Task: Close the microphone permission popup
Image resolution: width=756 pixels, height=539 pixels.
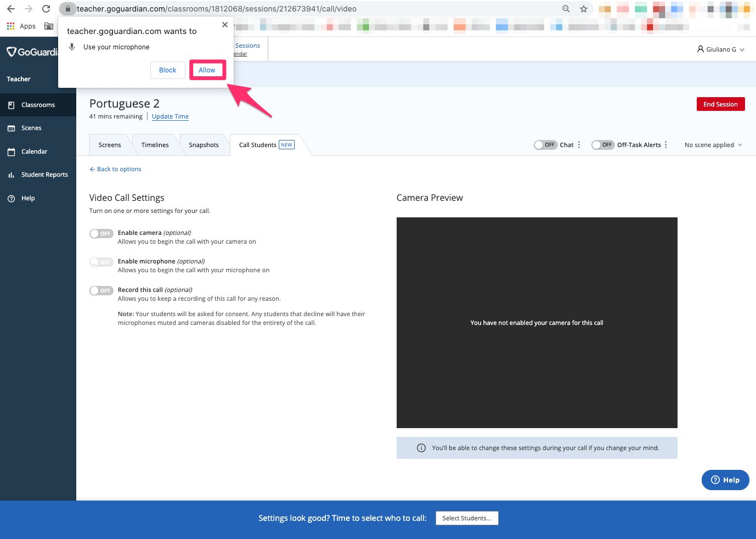Action: pos(225,25)
